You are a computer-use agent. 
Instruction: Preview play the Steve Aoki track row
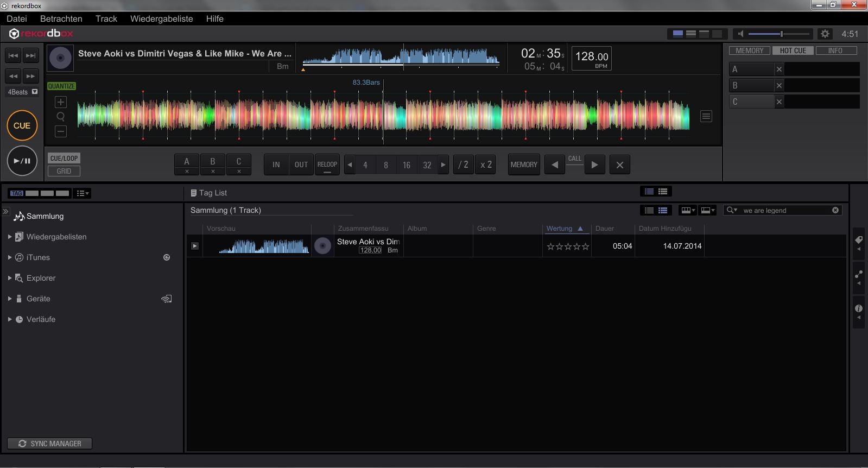[195, 246]
